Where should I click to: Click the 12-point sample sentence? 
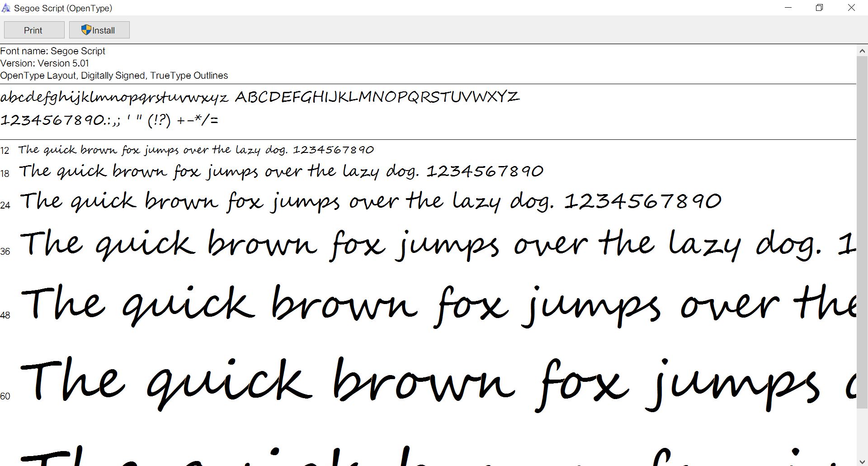click(x=196, y=150)
